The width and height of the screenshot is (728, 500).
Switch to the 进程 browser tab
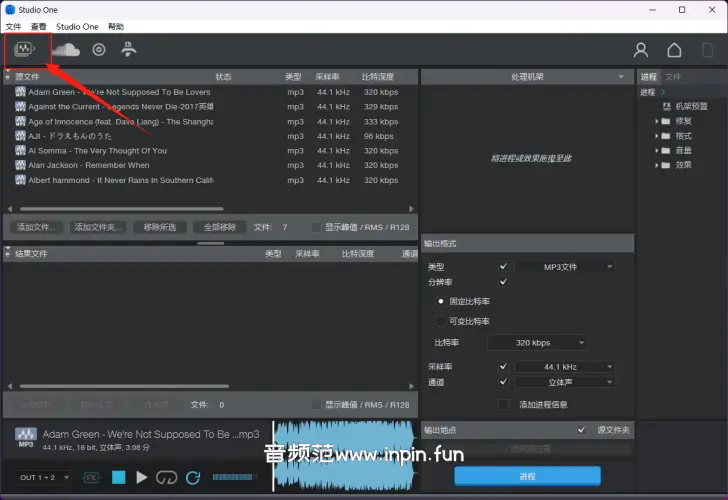click(x=649, y=77)
